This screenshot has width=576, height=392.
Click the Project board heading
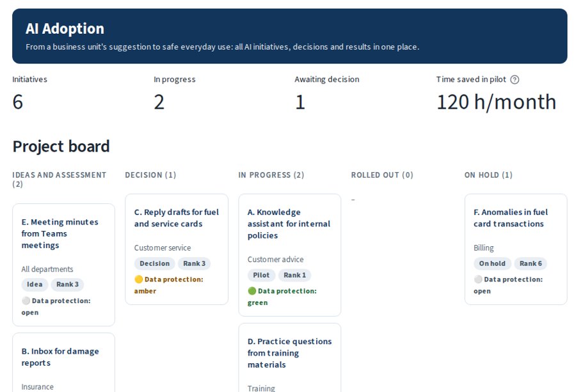click(x=61, y=146)
